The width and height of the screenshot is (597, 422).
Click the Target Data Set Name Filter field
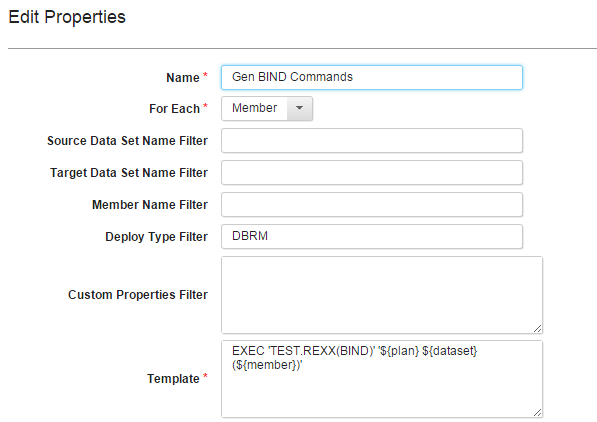[372, 173]
